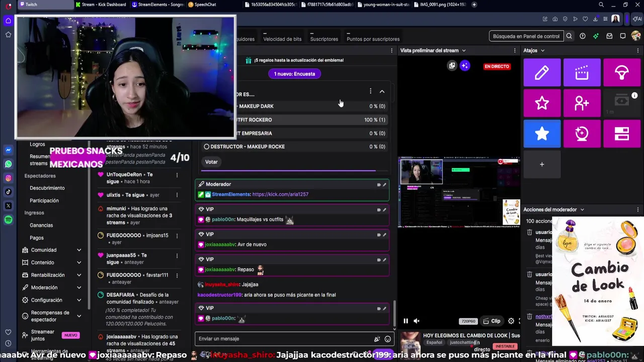This screenshot has width=644, height=362.
Task: Open Instagram in Opera sidebar
Action: coord(9,178)
